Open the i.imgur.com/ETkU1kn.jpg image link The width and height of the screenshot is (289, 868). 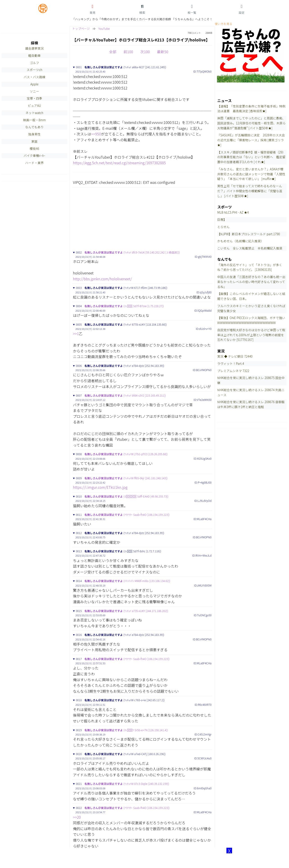point(100,487)
